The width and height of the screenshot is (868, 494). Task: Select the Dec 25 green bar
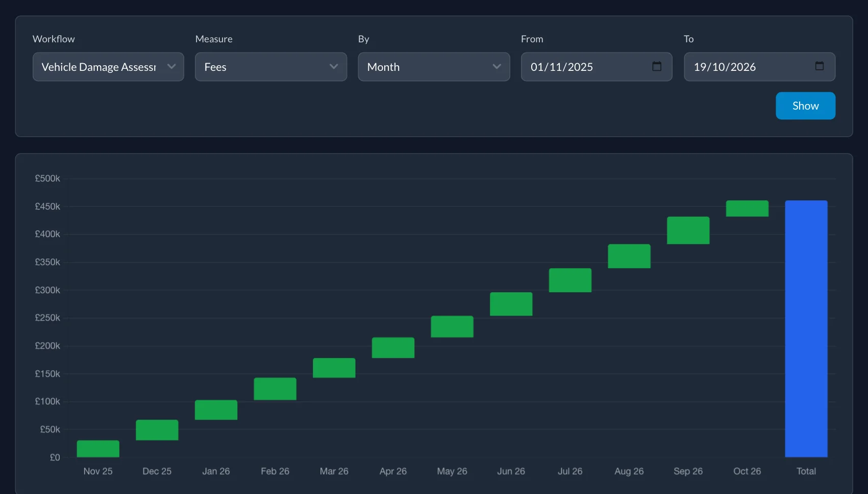point(157,430)
